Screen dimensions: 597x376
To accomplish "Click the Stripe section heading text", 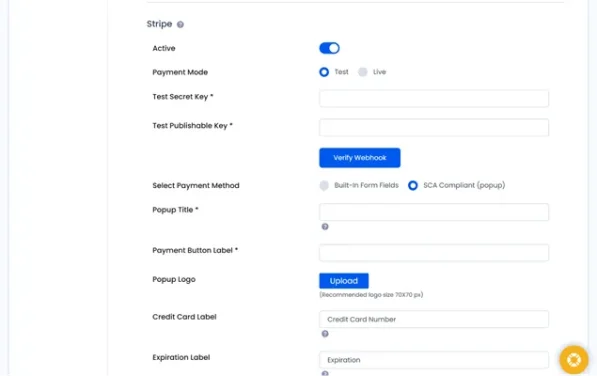I will 159,24.
